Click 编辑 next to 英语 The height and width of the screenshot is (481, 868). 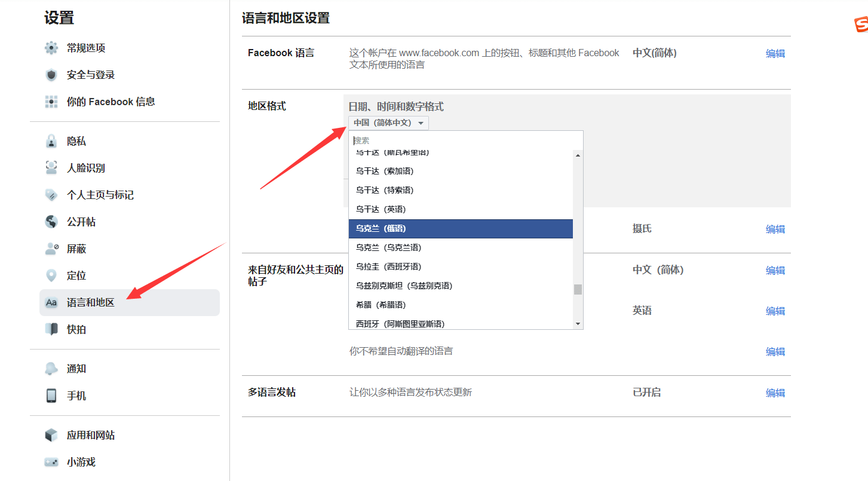[775, 311]
